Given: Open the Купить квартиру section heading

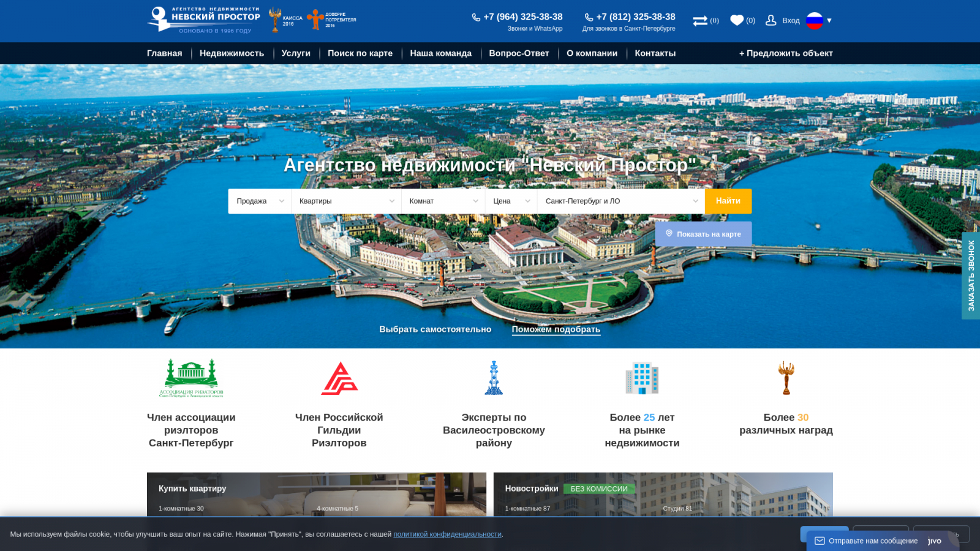Looking at the screenshot, I should tap(192, 489).
